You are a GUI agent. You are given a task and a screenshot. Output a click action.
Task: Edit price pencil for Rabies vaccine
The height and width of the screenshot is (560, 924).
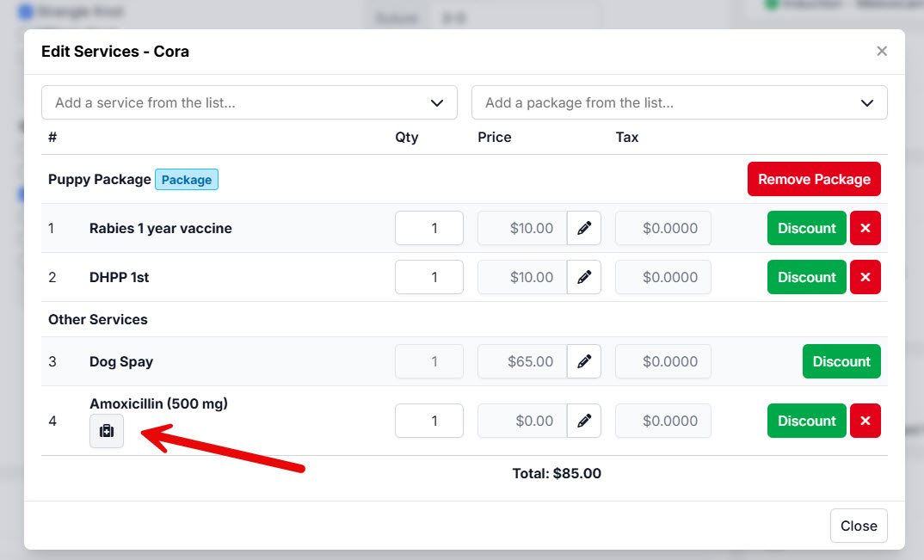[x=584, y=228]
